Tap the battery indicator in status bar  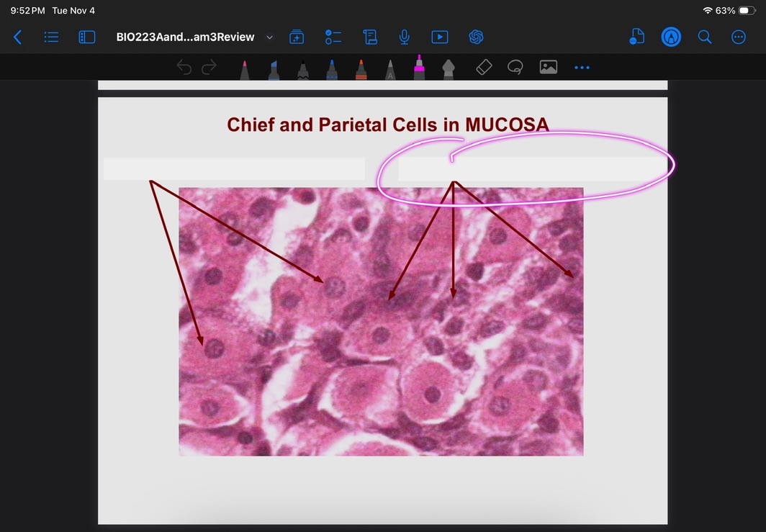[747, 10]
